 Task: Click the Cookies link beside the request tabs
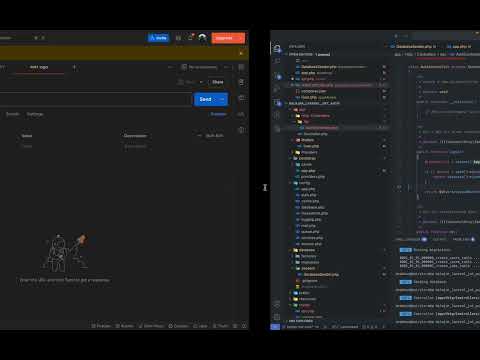click(x=218, y=114)
